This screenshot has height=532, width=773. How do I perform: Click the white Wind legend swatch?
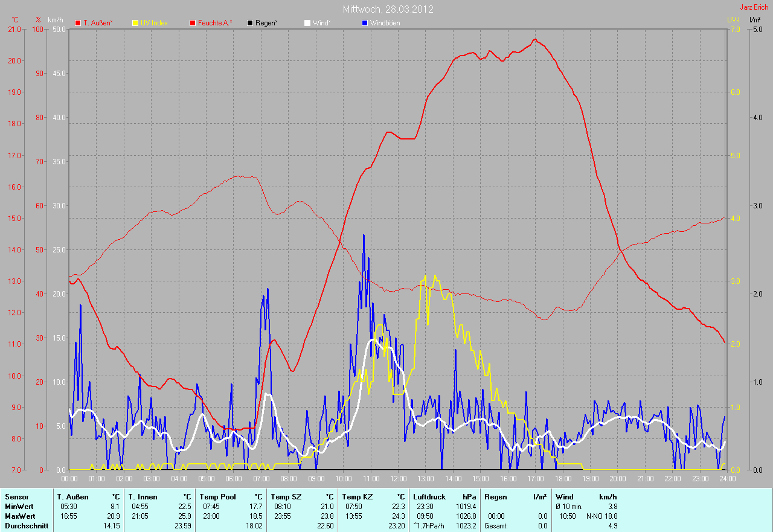tap(307, 23)
